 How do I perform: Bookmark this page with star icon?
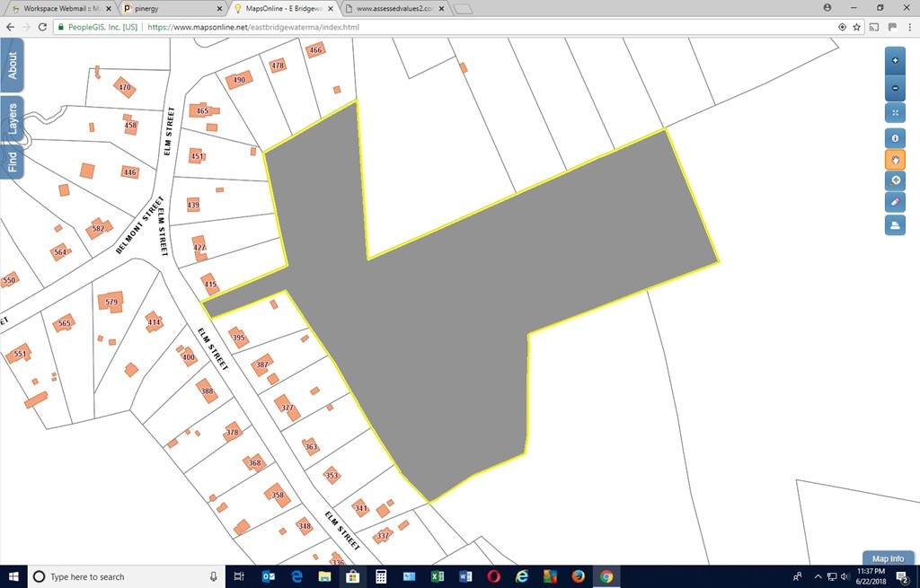pyautogui.click(x=857, y=27)
